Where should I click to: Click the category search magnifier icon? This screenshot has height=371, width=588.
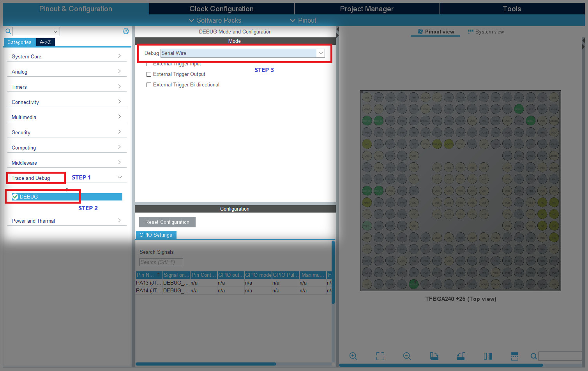(x=8, y=31)
